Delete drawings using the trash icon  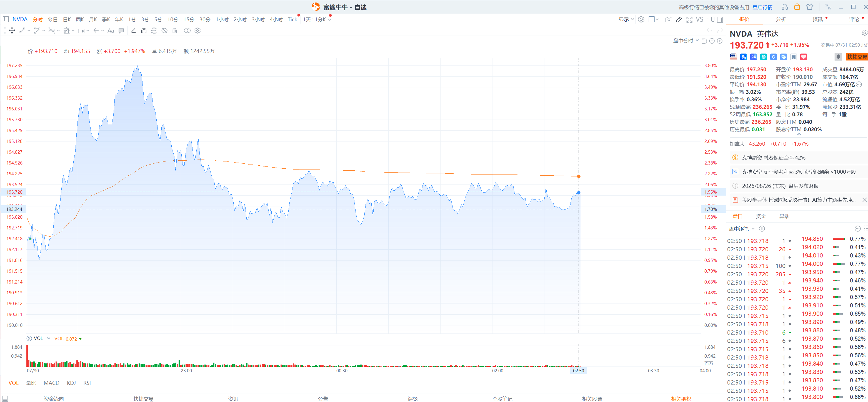pos(174,31)
